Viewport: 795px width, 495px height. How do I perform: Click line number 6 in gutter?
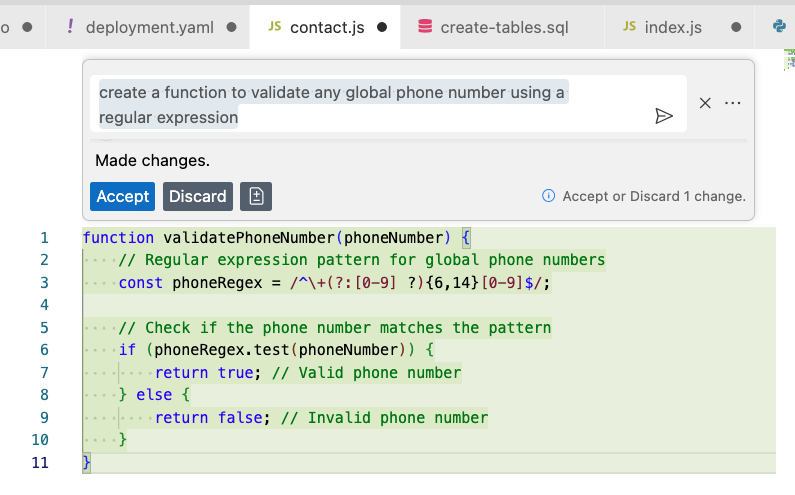click(44, 350)
